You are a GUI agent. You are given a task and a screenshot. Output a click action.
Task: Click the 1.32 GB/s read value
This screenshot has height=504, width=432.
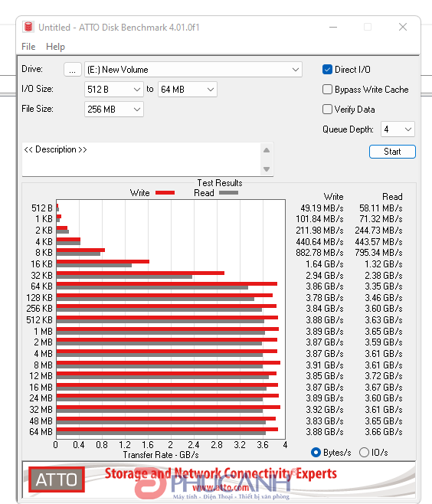pyautogui.click(x=384, y=264)
